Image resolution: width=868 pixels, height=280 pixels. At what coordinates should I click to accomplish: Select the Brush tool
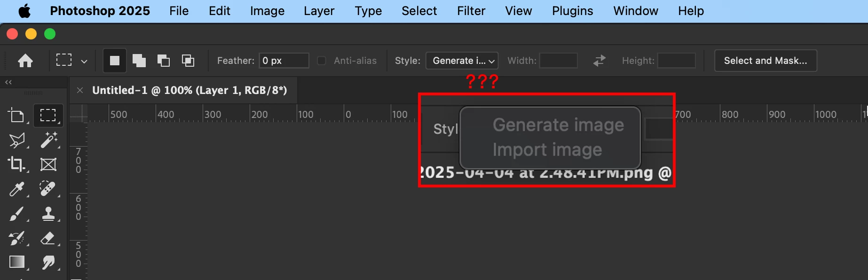17,214
